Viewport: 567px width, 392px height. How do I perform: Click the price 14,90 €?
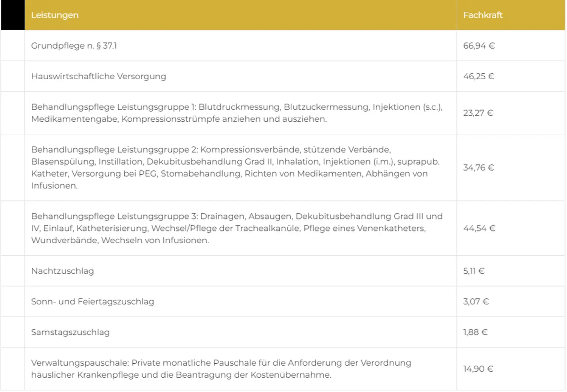tap(478, 369)
